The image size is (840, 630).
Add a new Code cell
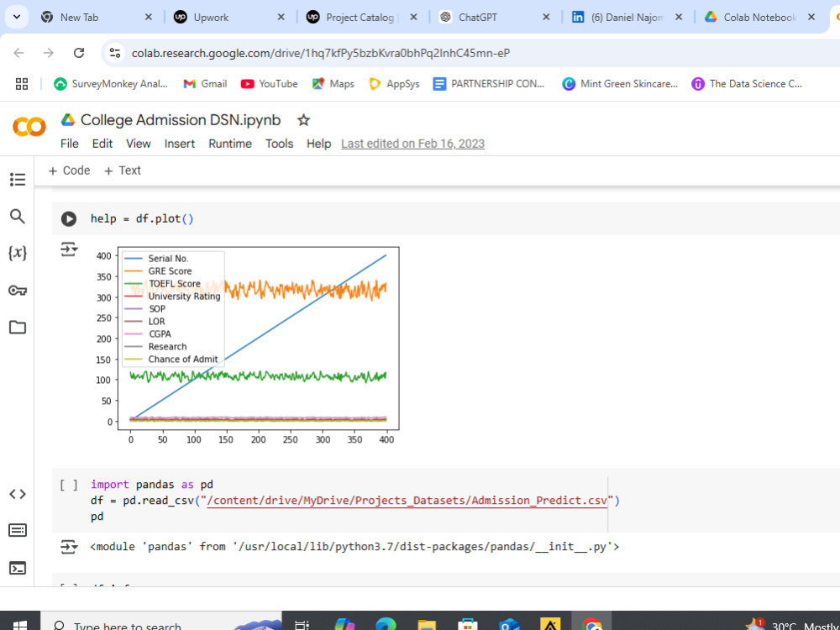coord(69,171)
